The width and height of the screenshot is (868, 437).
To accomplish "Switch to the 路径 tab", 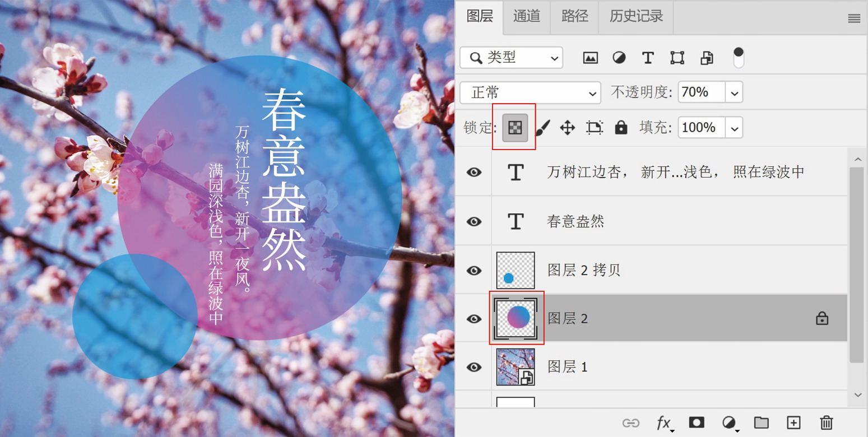I will (x=574, y=16).
